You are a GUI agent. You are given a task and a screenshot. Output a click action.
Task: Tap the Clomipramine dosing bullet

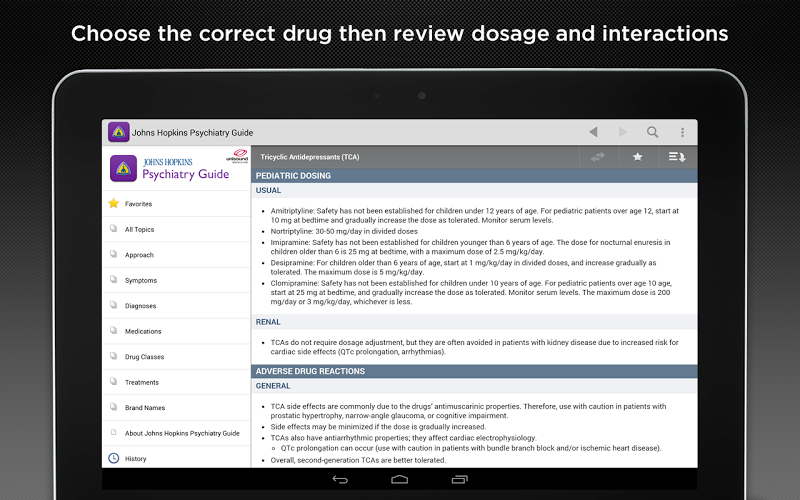(x=471, y=292)
